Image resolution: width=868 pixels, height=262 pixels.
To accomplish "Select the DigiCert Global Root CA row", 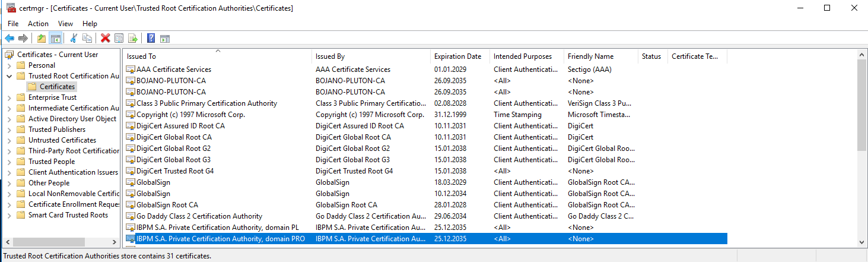I will (425, 137).
